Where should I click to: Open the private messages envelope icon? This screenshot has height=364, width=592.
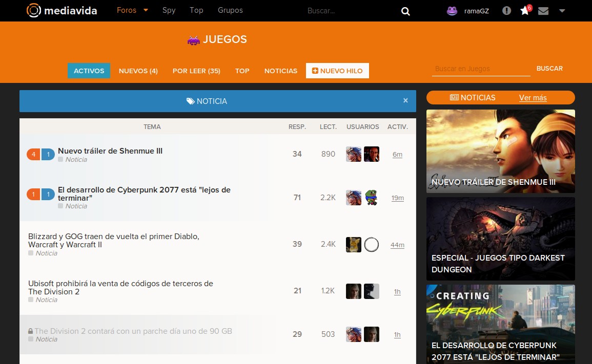543,11
